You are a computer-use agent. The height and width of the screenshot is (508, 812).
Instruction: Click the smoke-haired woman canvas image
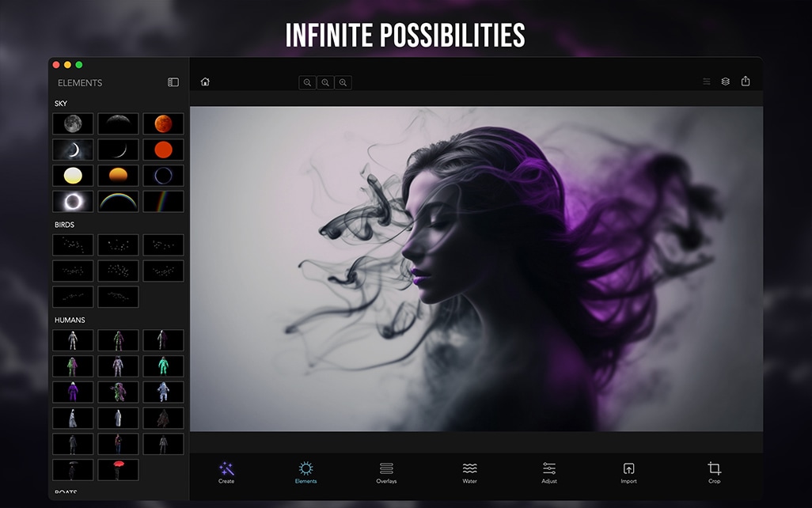point(476,269)
